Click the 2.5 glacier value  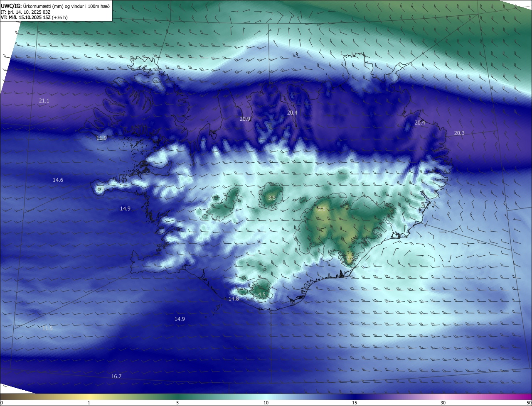coord(321,210)
